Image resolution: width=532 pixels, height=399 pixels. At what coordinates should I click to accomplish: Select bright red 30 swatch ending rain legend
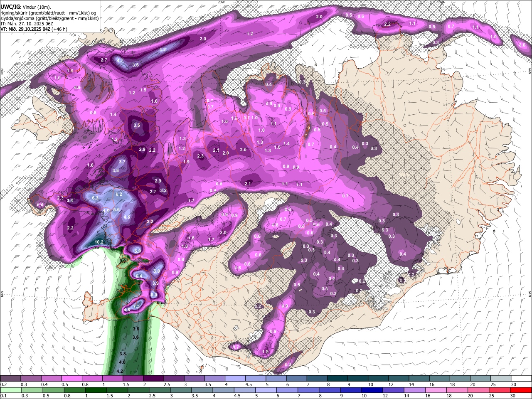click(x=521, y=390)
